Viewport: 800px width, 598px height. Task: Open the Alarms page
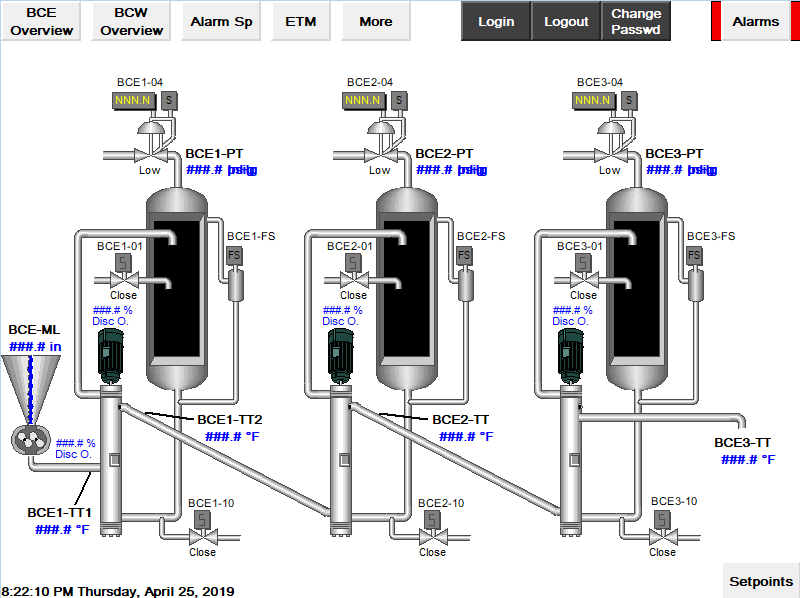(x=756, y=21)
